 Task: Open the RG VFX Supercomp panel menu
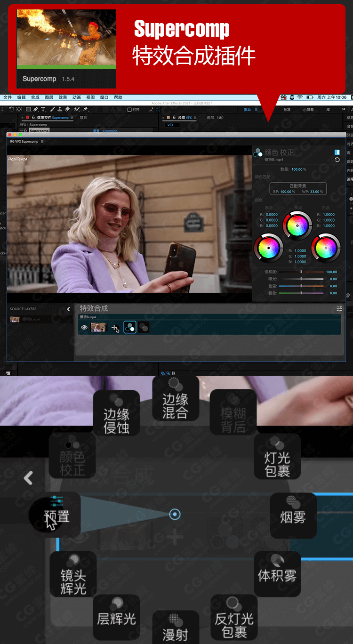point(42,141)
